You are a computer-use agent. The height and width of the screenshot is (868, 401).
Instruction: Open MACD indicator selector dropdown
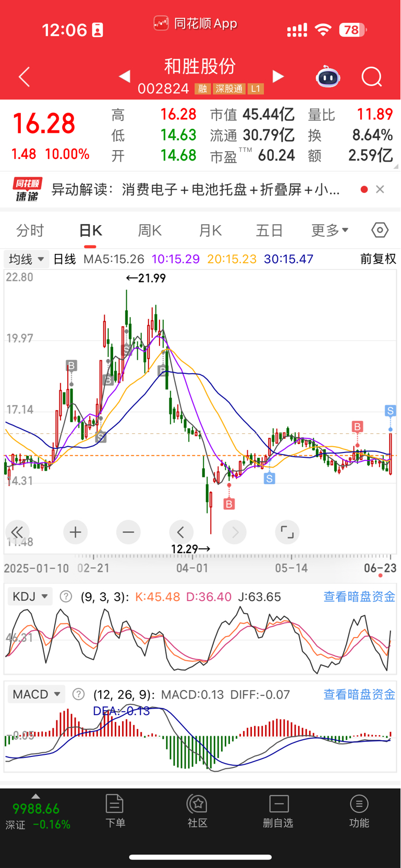click(x=37, y=694)
